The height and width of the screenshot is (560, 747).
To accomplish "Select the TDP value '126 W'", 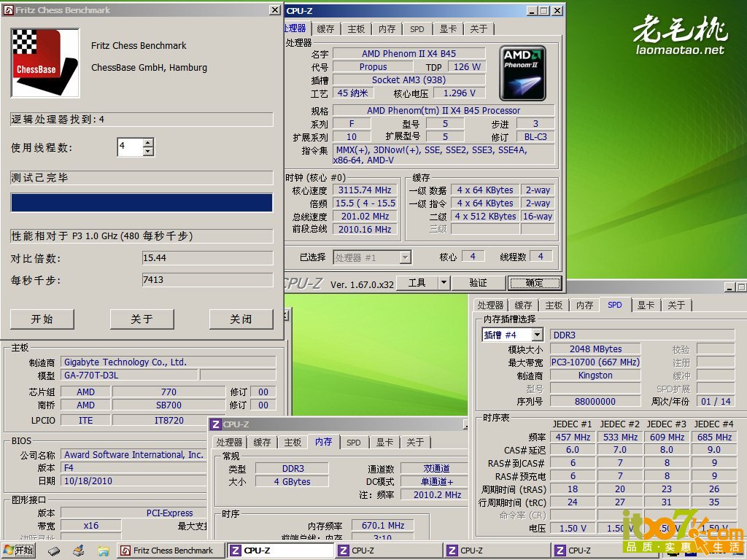I will (467, 67).
